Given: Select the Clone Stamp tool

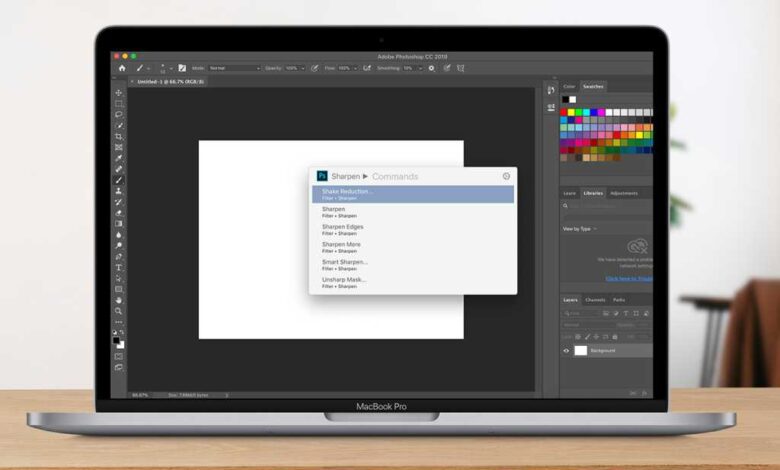Looking at the screenshot, I should point(118,191).
